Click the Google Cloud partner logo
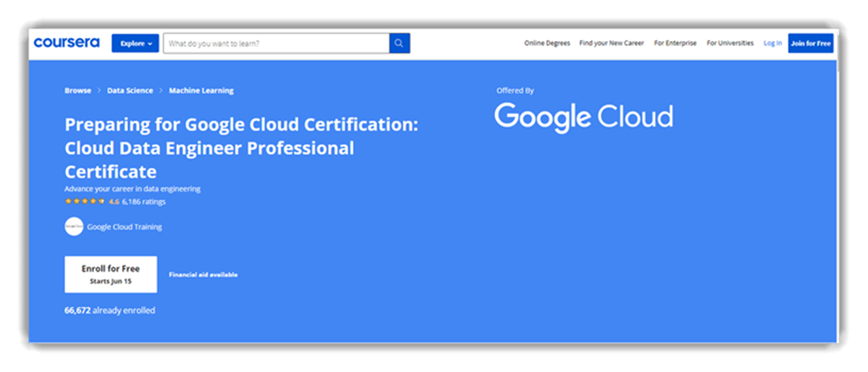Image resolution: width=868 pixels, height=372 pixels. pos(583,117)
